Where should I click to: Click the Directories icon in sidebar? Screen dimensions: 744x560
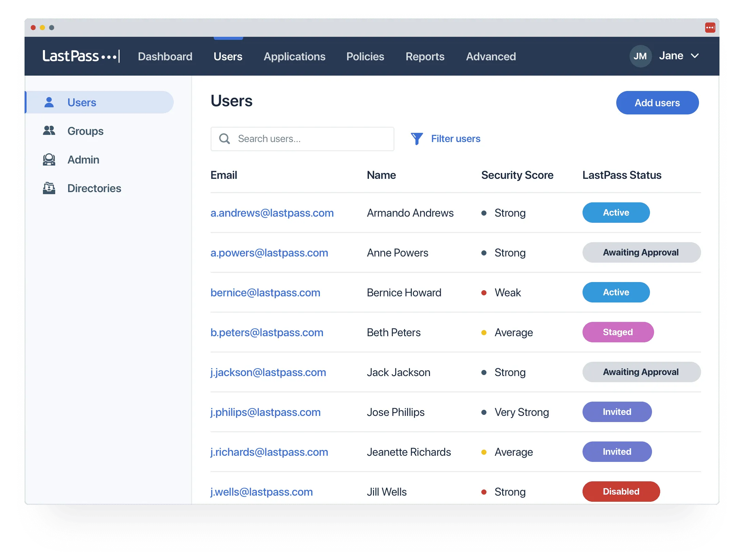(x=49, y=188)
